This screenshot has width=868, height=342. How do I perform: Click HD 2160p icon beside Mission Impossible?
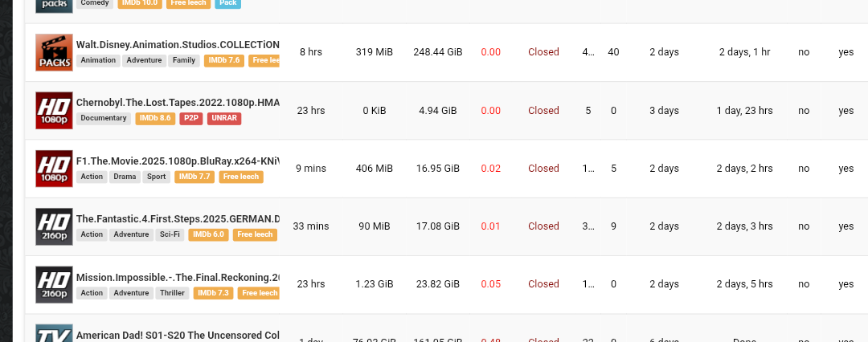click(x=55, y=284)
